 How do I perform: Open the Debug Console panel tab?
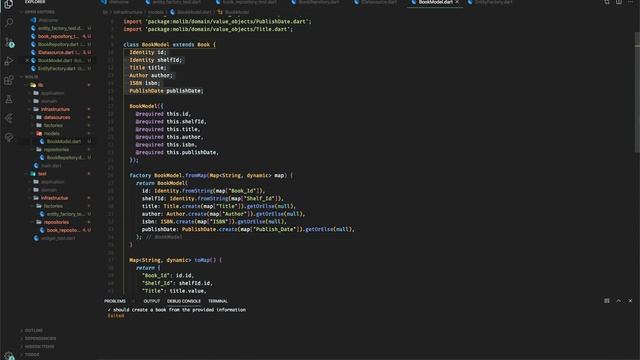tap(184, 301)
